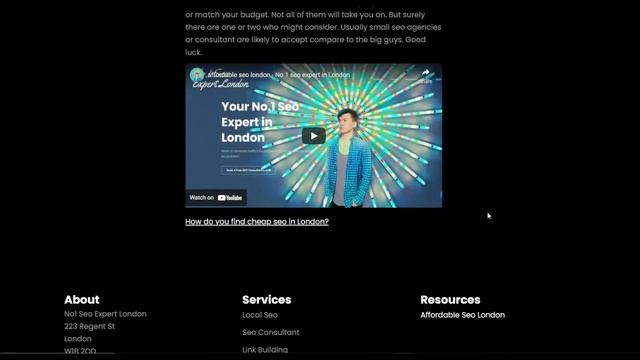Open the Seo Consultant service link
The width and height of the screenshot is (640, 360).
(271, 332)
